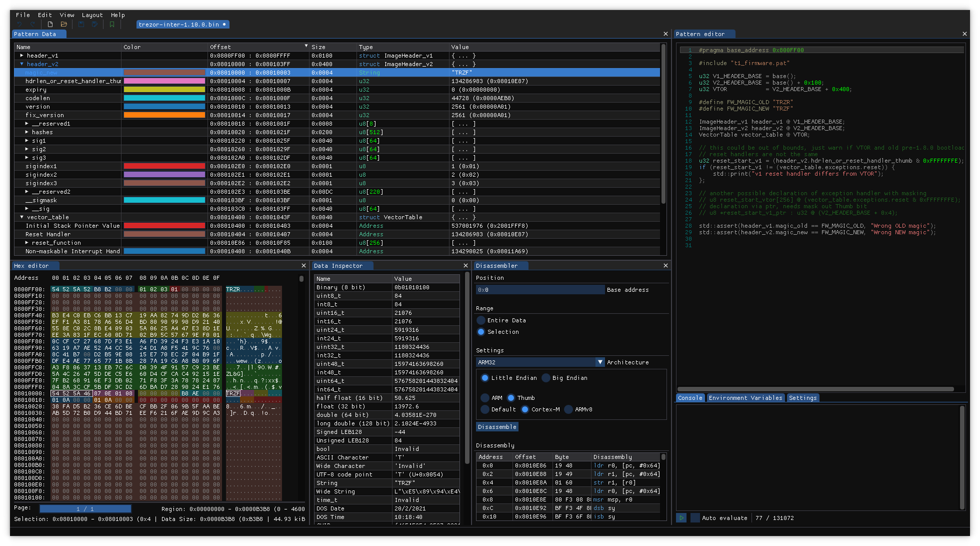Screen dimensions: 980x546
Task: Select the magic_new row in Pattern Data
Action: tap(337, 73)
